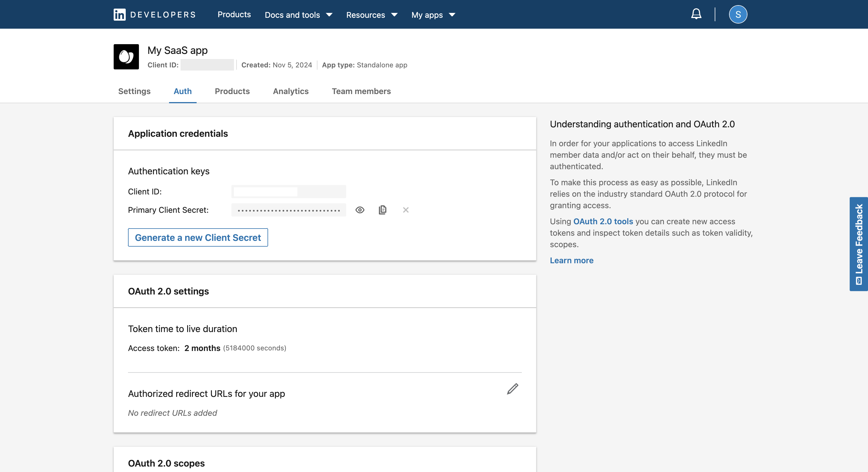This screenshot has width=868, height=472.
Task: Generate a new Client Secret
Action: [198, 237]
